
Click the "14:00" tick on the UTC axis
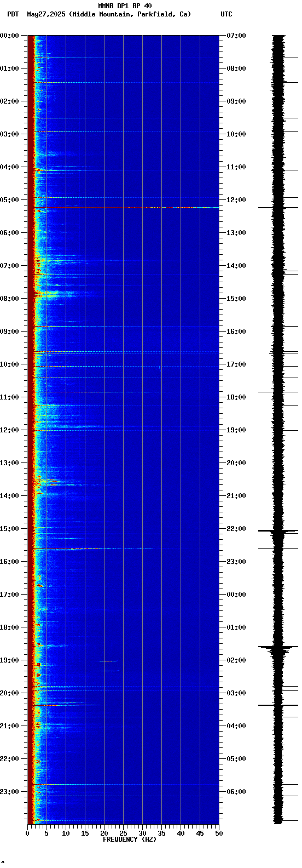236,266
